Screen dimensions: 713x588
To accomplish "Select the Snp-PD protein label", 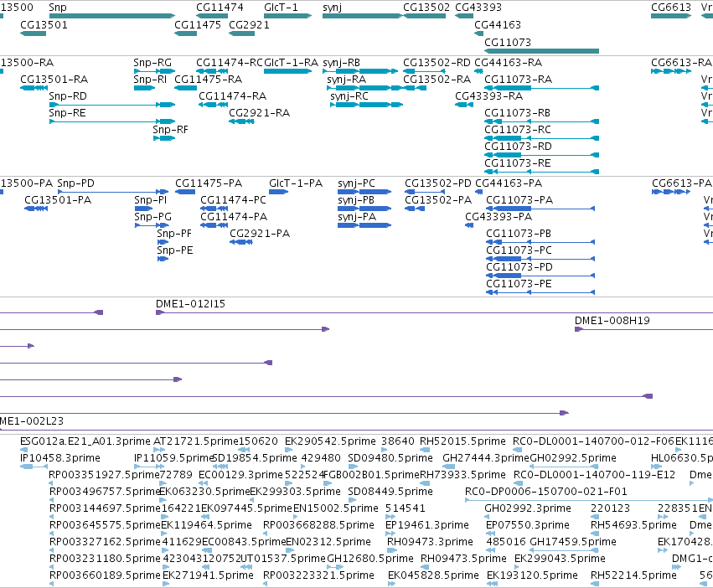I will tap(76, 183).
